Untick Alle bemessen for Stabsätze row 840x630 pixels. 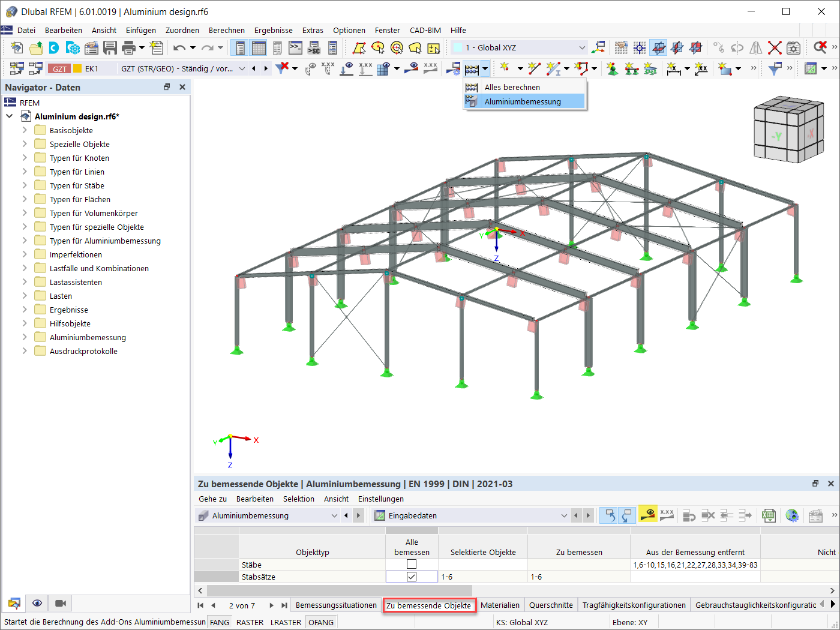point(412,577)
